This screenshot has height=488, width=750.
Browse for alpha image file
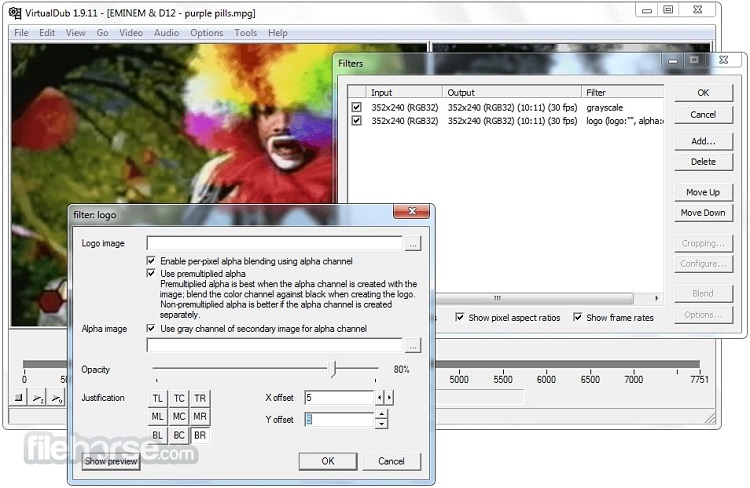(413, 345)
